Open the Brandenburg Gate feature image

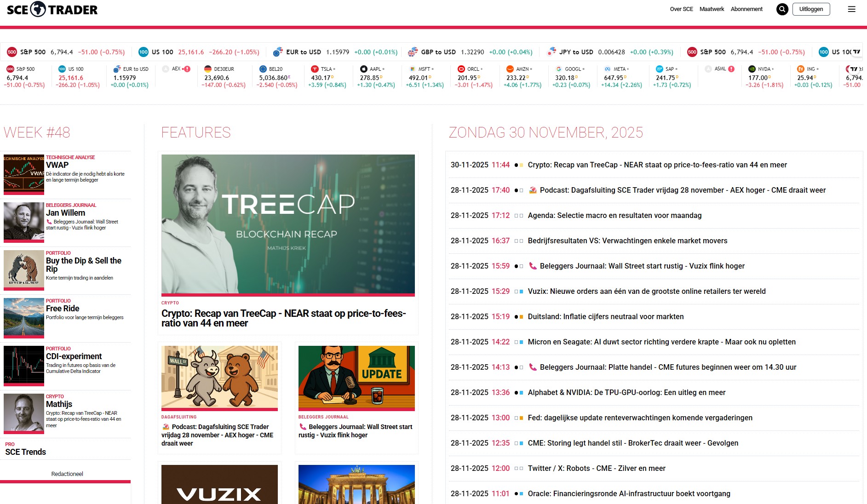(x=356, y=484)
